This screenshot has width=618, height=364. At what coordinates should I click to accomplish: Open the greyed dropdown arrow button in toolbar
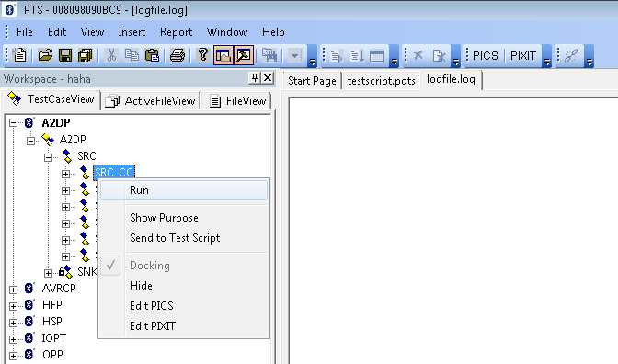[x=294, y=55]
